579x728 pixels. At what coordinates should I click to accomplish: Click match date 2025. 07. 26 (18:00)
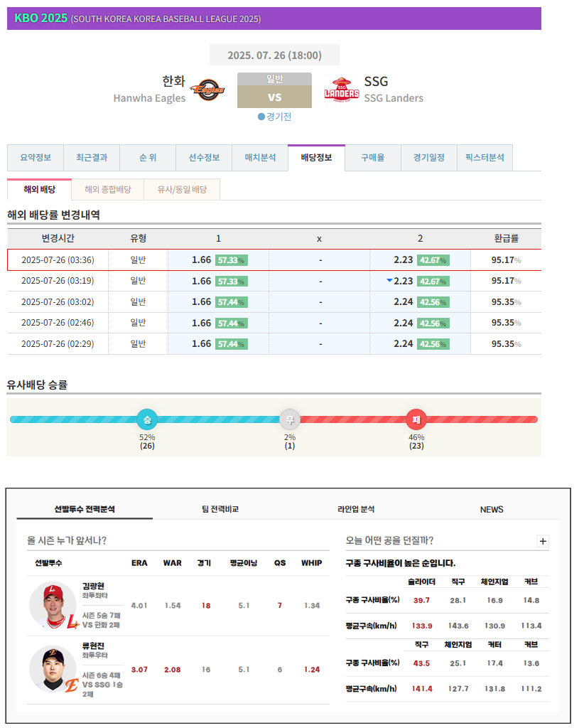pos(275,55)
